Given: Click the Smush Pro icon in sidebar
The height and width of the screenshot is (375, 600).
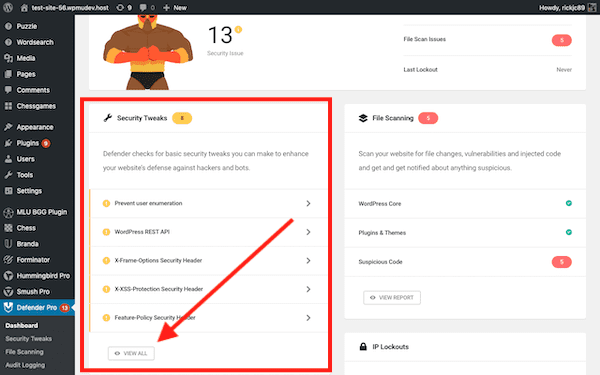Looking at the screenshot, I should click(x=8, y=292).
